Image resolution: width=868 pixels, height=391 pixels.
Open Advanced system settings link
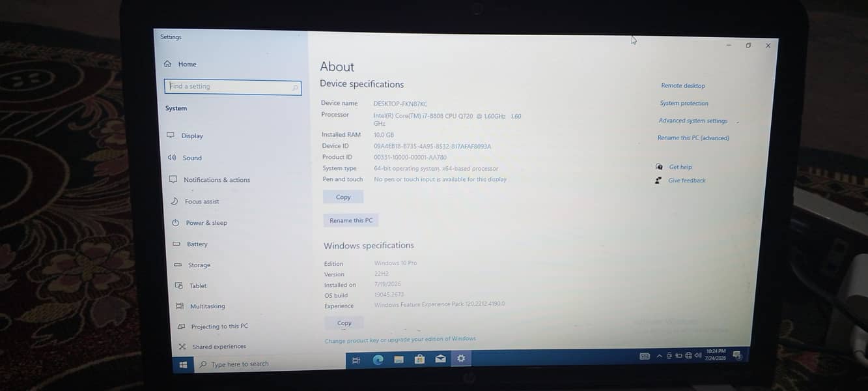tap(693, 121)
